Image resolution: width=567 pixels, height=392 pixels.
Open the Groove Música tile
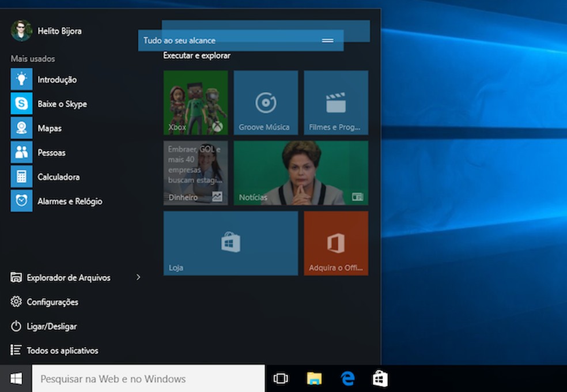[x=266, y=103]
